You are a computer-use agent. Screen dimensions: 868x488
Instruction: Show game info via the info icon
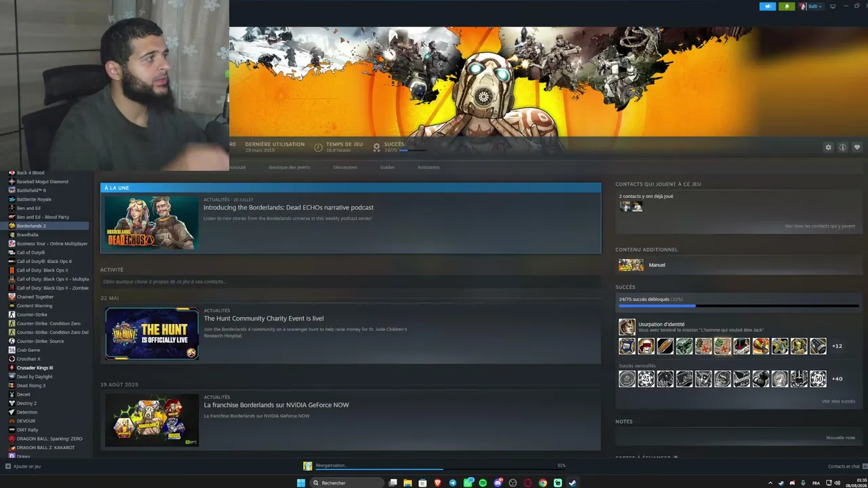[x=843, y=147]
